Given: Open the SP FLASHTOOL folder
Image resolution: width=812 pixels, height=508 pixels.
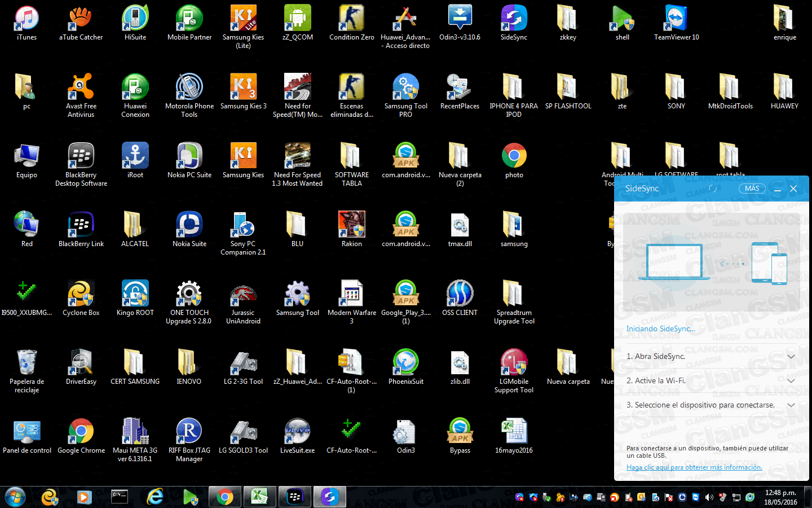Looking at the screenshot, I should coord(568,92).
